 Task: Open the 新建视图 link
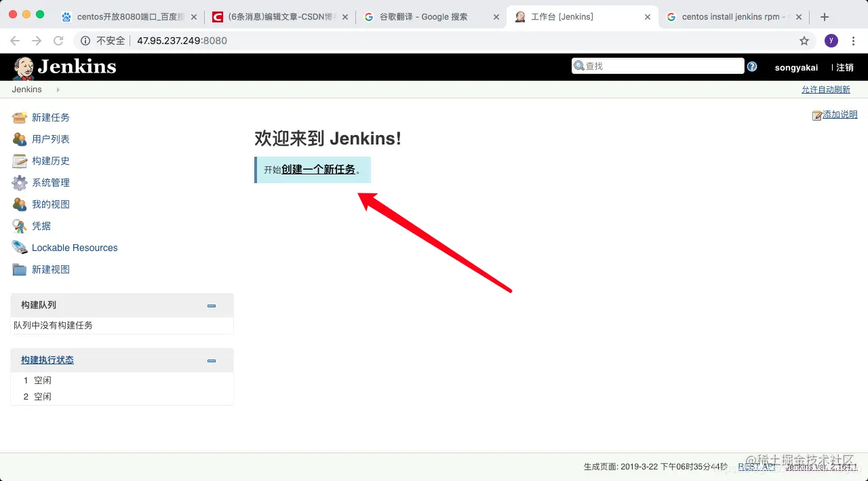point(51,269)
